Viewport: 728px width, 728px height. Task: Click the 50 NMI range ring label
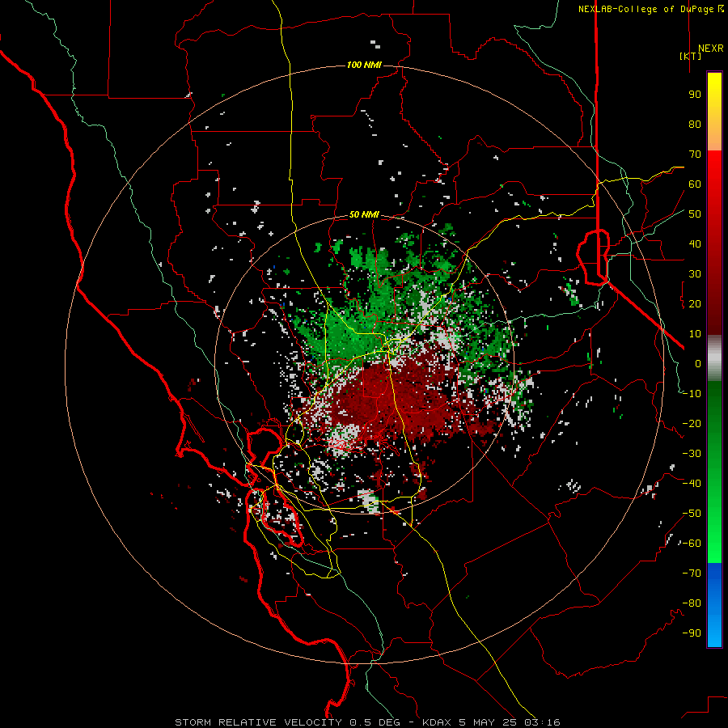[x=364, y=214]
